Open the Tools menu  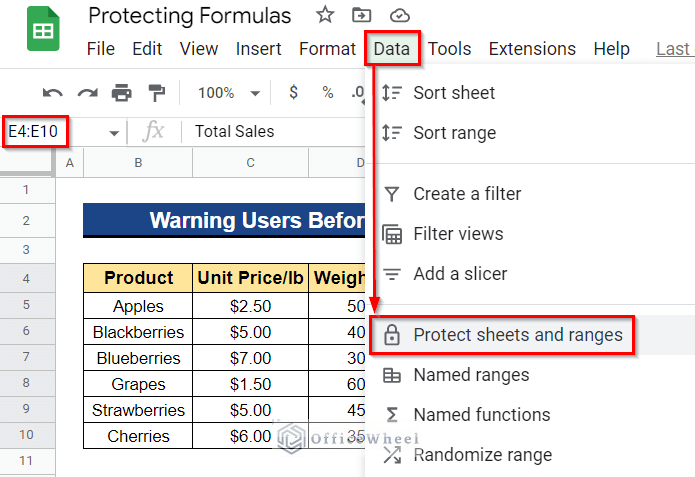449,49
